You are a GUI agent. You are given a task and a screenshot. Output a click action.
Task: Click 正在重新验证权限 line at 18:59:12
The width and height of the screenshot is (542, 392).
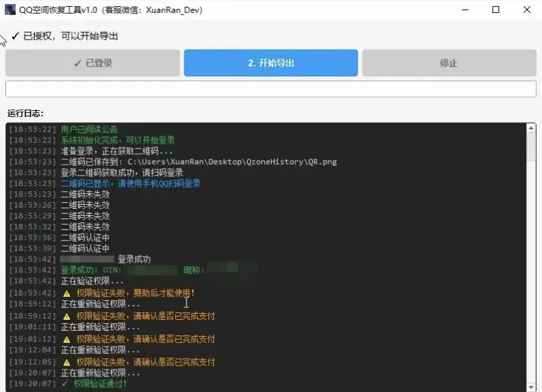100,304
